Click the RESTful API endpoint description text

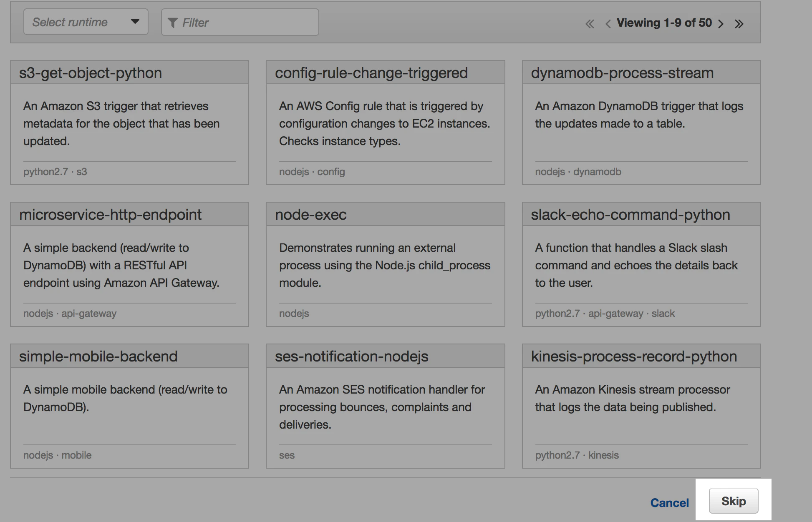click(x=121, y=265)
